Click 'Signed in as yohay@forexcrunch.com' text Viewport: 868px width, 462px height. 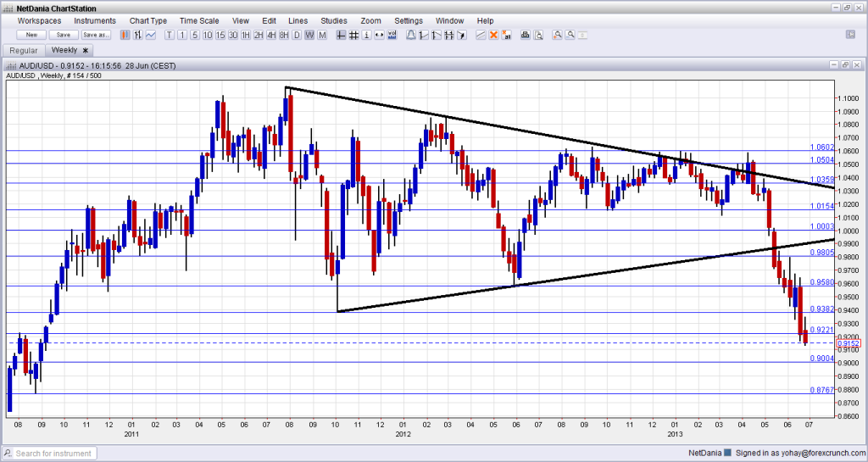[x=801, y=453]
